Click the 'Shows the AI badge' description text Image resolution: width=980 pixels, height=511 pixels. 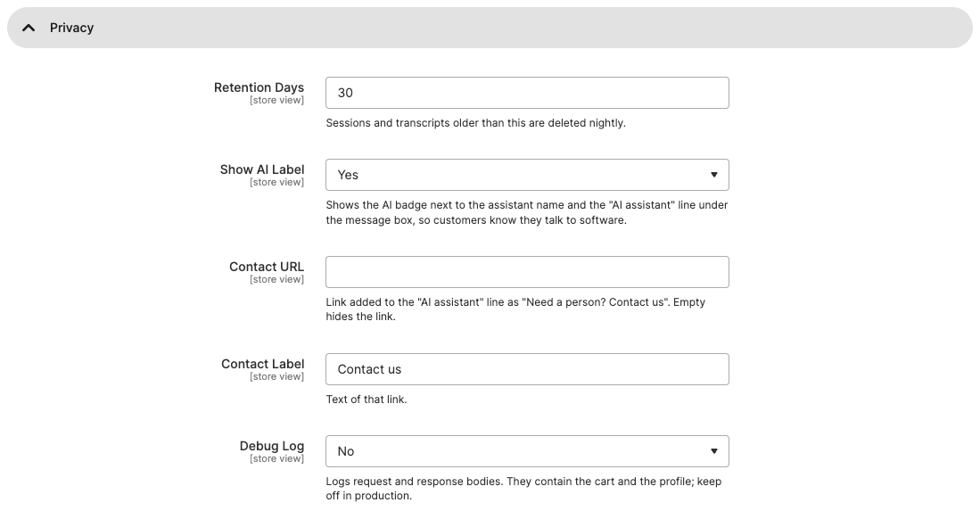pos(527,212)
